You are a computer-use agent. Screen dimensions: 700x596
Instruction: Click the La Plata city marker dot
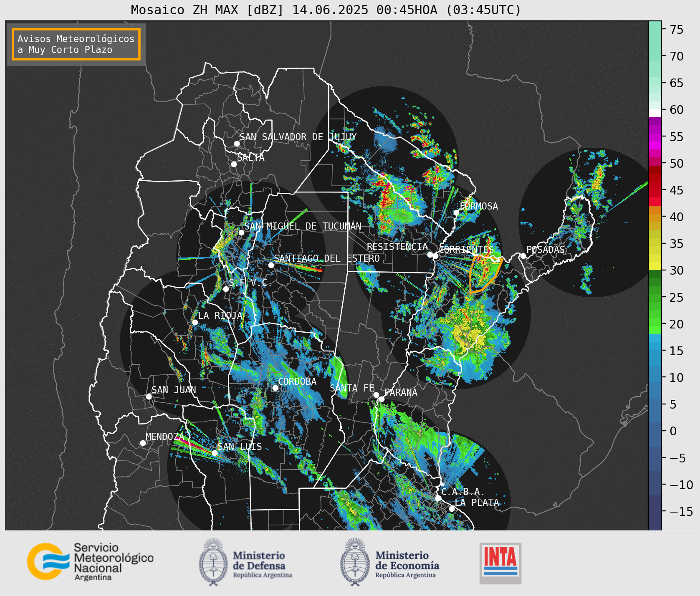452,509
